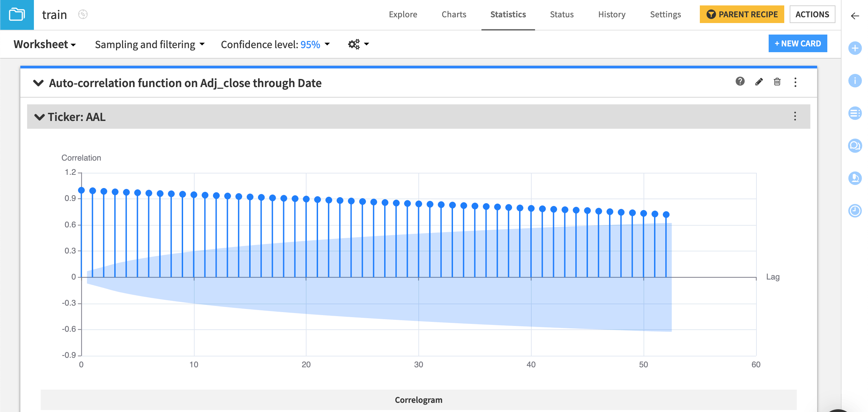Screen dimensions: 868x412
Task: Switch to the History tab
Action: [x=611, y=14]
